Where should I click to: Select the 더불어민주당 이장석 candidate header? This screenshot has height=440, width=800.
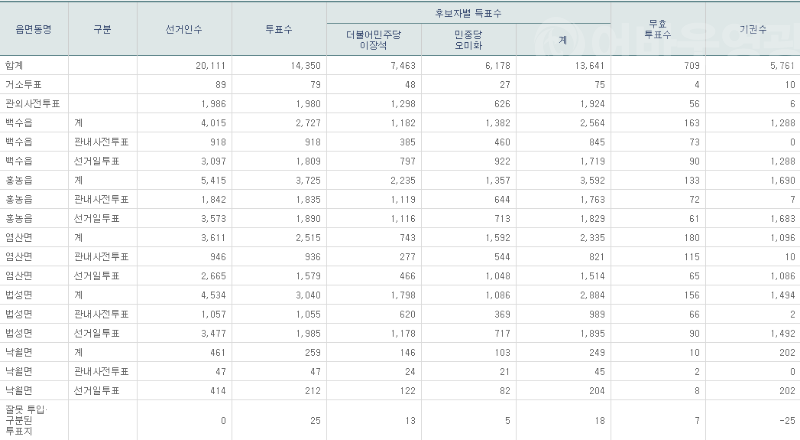371,39
